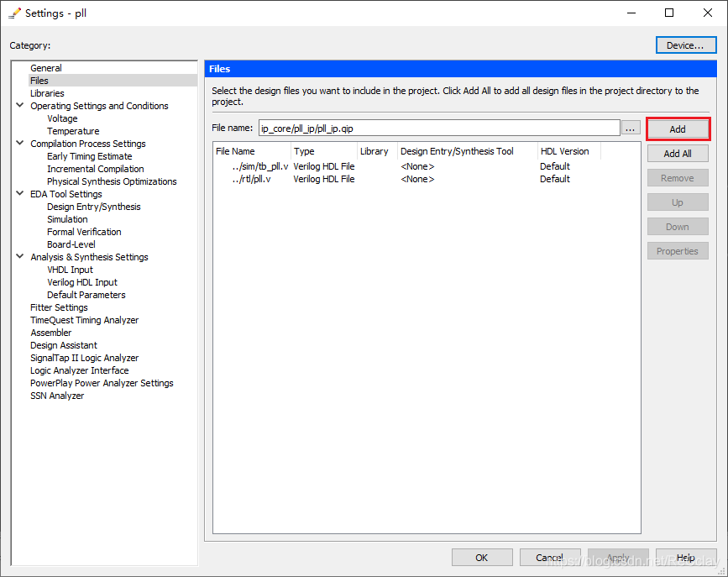Confirm settings with OK button
This screenshot has width=728, height=577.
[x=482, y=557]
